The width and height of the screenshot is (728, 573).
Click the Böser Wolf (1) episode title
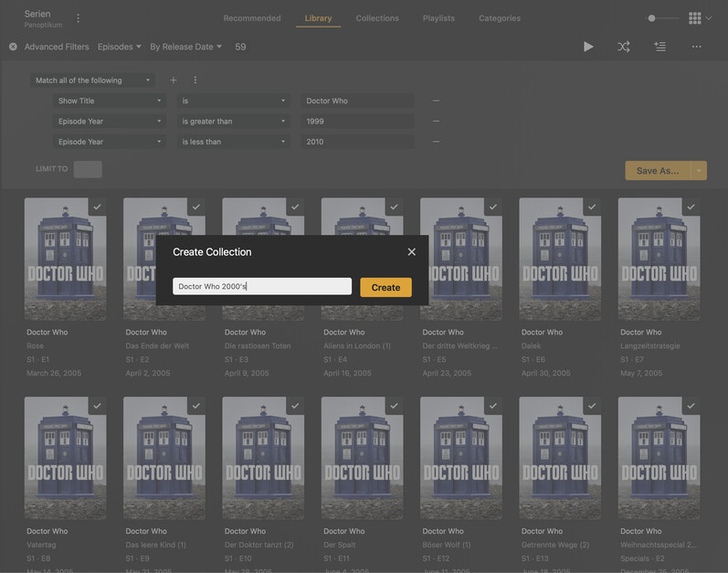tap(446, 545)
